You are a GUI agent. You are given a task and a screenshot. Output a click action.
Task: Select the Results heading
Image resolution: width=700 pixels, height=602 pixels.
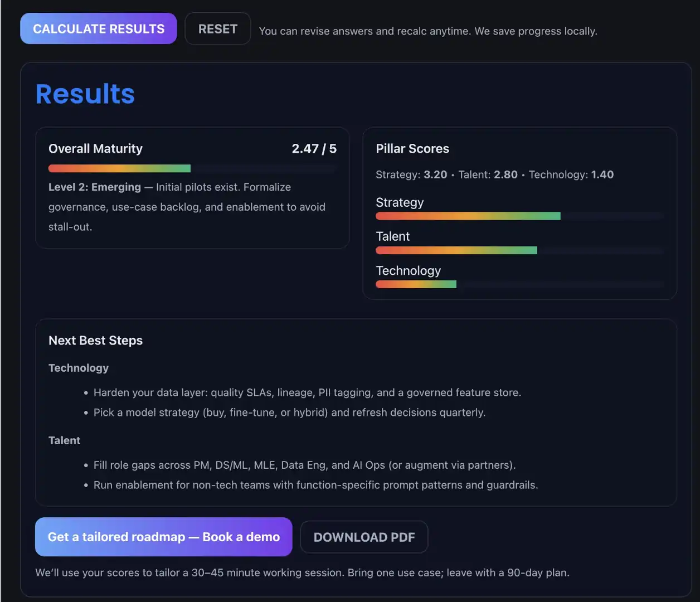85,94
